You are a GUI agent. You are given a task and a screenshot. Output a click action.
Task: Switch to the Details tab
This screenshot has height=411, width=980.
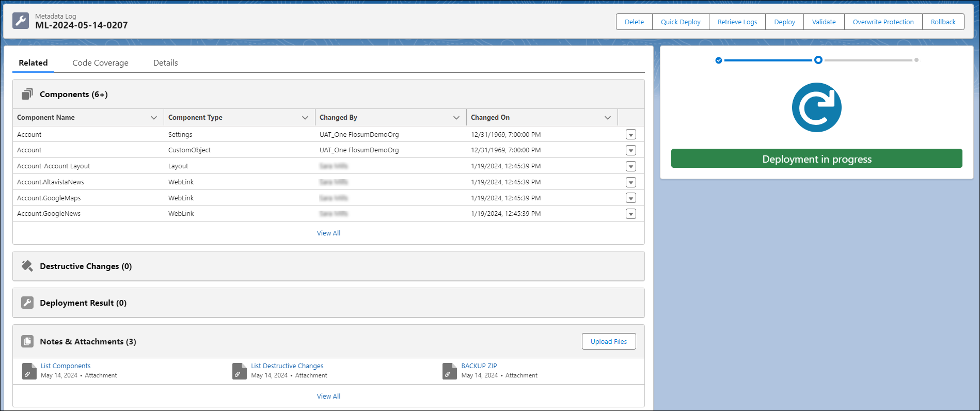point(166,63)
